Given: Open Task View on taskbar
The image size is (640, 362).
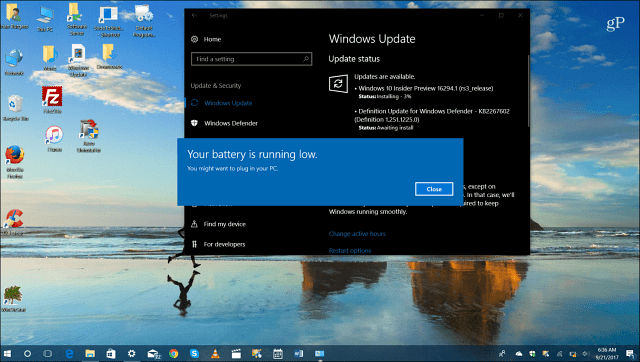Looking at the screenshot, I should tap(48, 353).
